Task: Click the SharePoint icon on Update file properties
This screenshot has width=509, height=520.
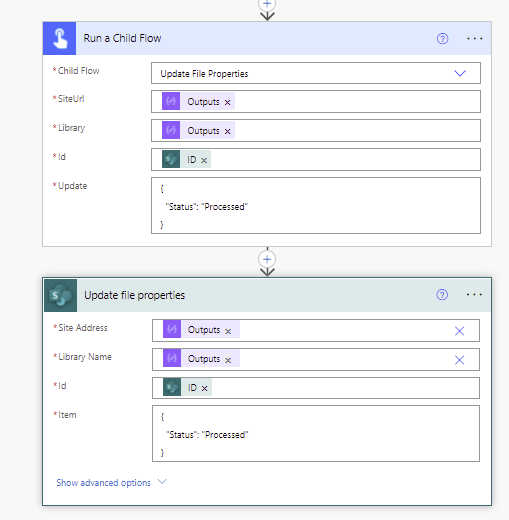Action: (x=60, y=295)
